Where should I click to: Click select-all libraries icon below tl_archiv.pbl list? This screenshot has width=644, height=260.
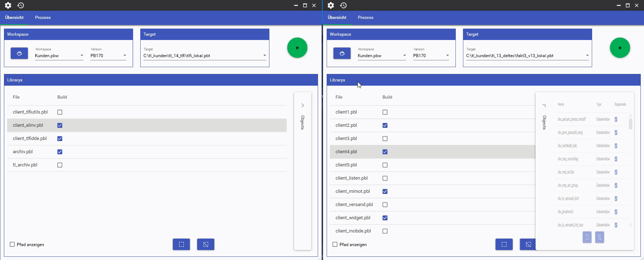tap(181, 244)
